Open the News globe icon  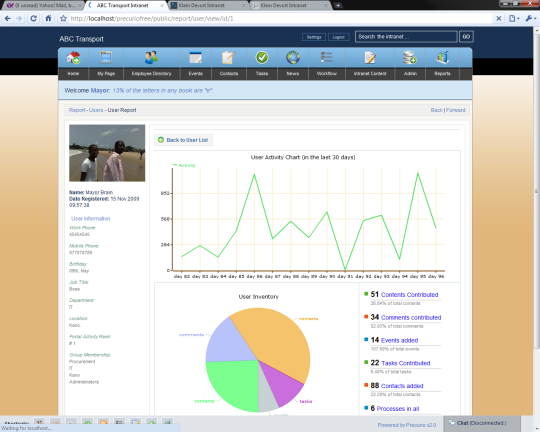point(293,58)
